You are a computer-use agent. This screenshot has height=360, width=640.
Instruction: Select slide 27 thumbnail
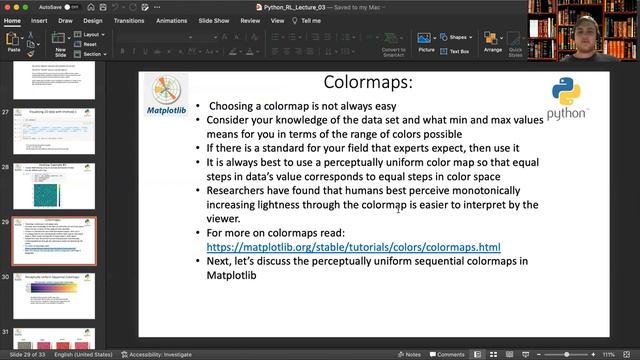(54, 131)
